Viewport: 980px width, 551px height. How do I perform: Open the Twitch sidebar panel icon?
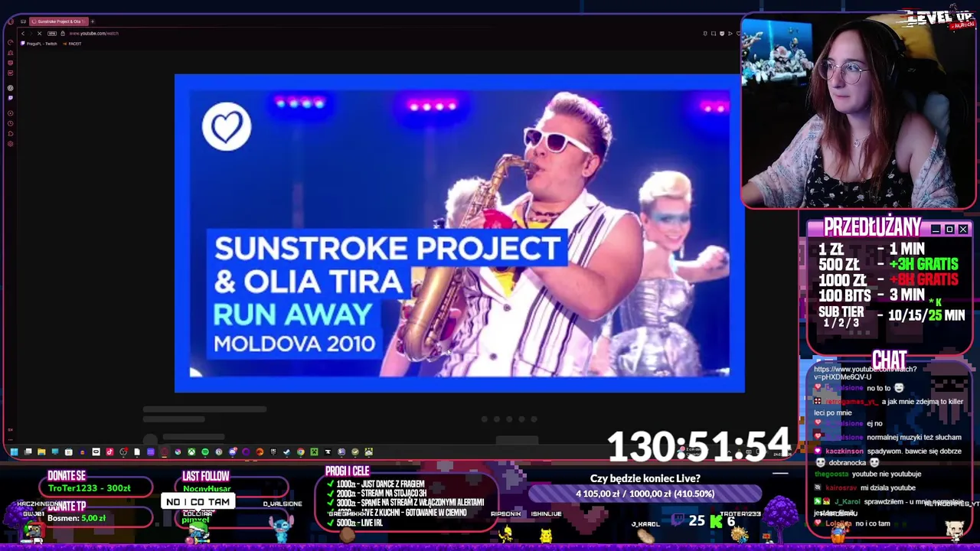tap(11, 98)
